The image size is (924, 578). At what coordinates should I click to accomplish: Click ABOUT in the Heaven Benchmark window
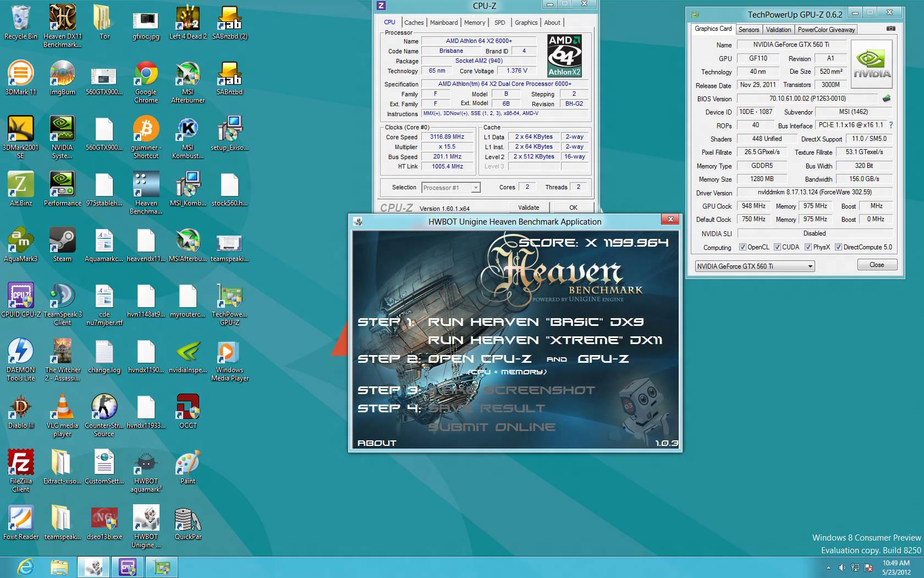click(377, 443)
